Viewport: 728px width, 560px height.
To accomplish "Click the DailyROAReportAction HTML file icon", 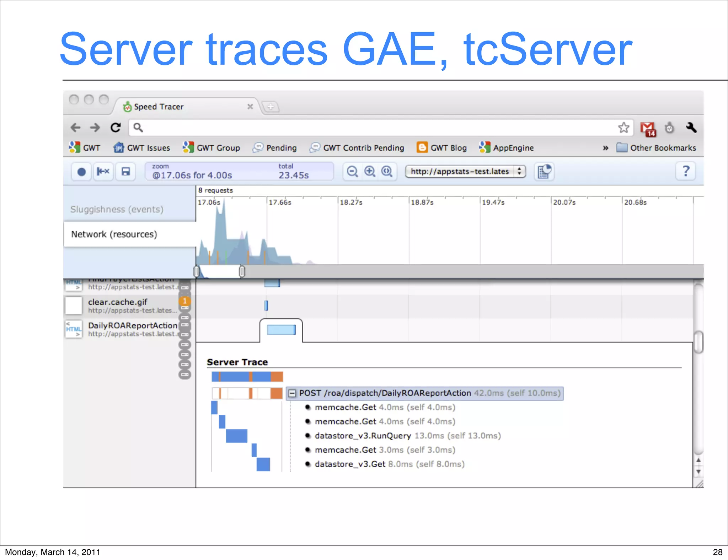I will (74, 329).
